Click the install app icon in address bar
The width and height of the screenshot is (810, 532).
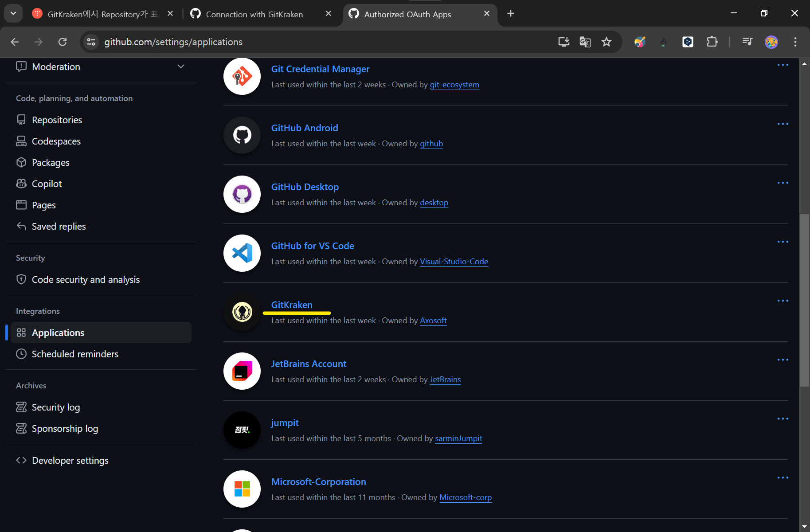[564, 42]
